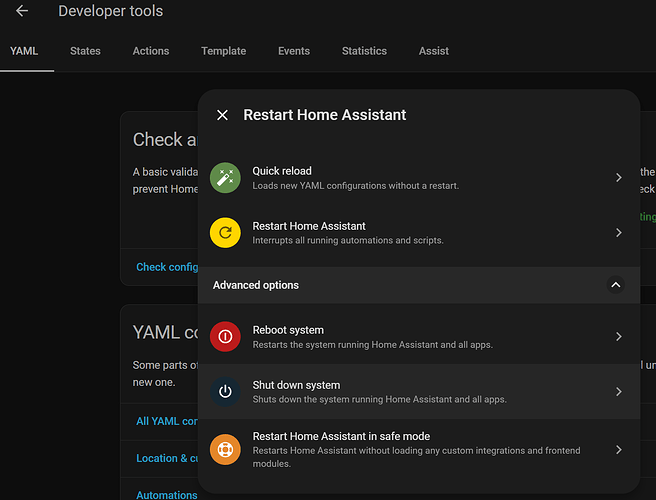Click 'Restarts the system running Home Assistant' description
The image size is (656, 500).
pyautogui.click(x=373, y=345)
